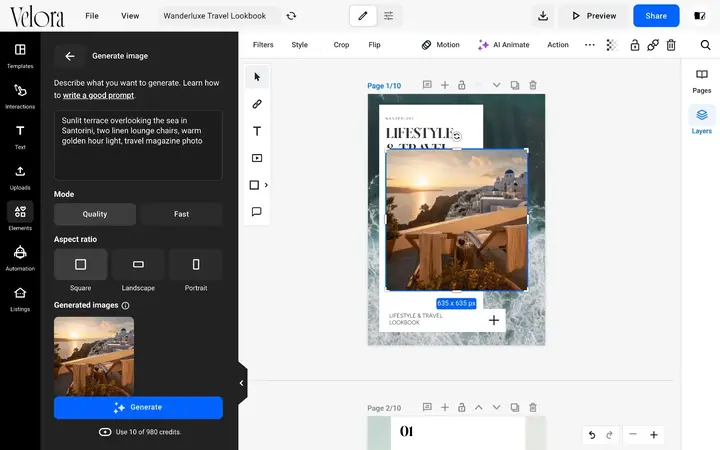Viewport: 720px width, 450px height.
Task: Select Fast generation mode
Action: 181,214
